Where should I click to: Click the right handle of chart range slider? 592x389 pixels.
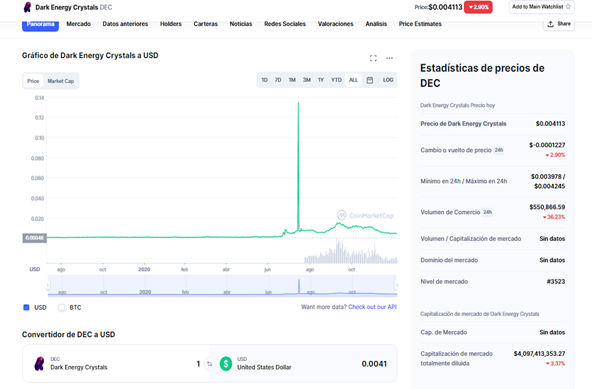(x=396, y=285)
